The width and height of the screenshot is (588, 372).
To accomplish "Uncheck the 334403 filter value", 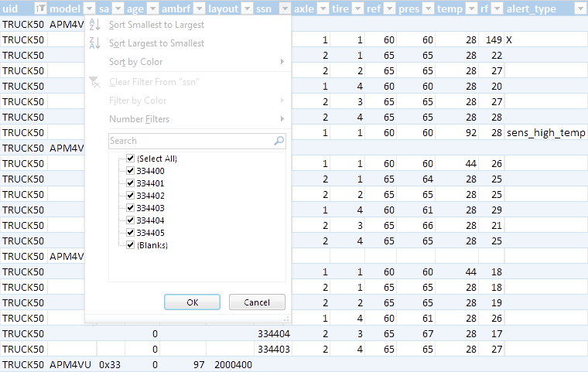I will (x=131, y=208).
